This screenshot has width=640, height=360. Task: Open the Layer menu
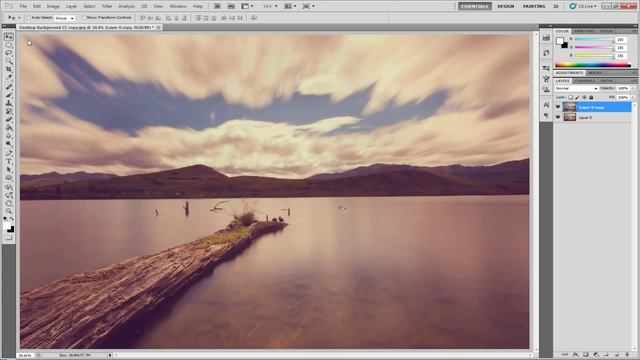pyautogui.click(x=71, y=6)
